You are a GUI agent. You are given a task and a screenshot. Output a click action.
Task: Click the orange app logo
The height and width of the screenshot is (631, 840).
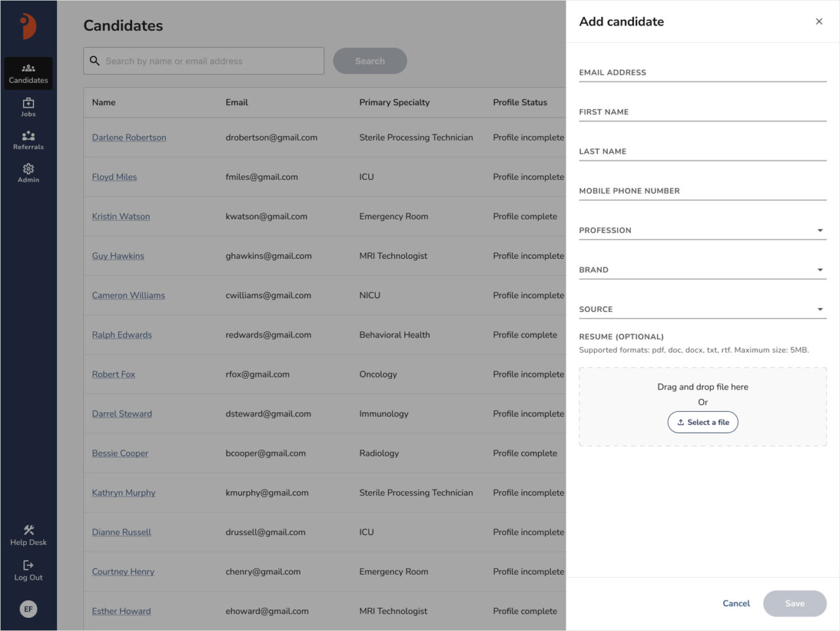click(28, 26)
